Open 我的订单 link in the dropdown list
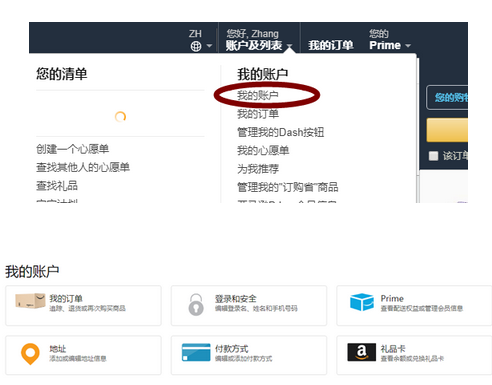492x385 pixels. coord(258,114)
